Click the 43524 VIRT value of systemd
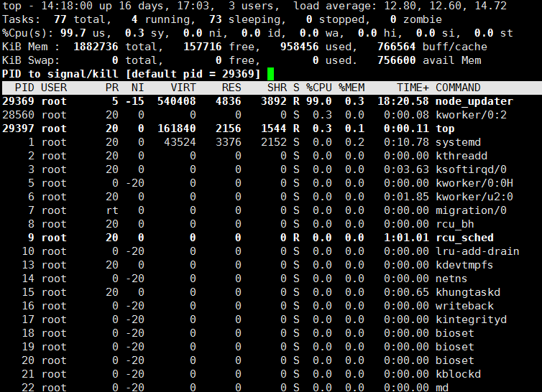542x392 pixels. 180,142
